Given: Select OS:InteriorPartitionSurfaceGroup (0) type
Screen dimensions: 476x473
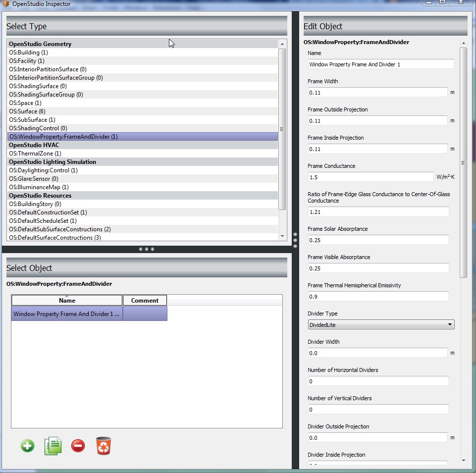Looking at the screenshot, I should click(x=142, y=78).
